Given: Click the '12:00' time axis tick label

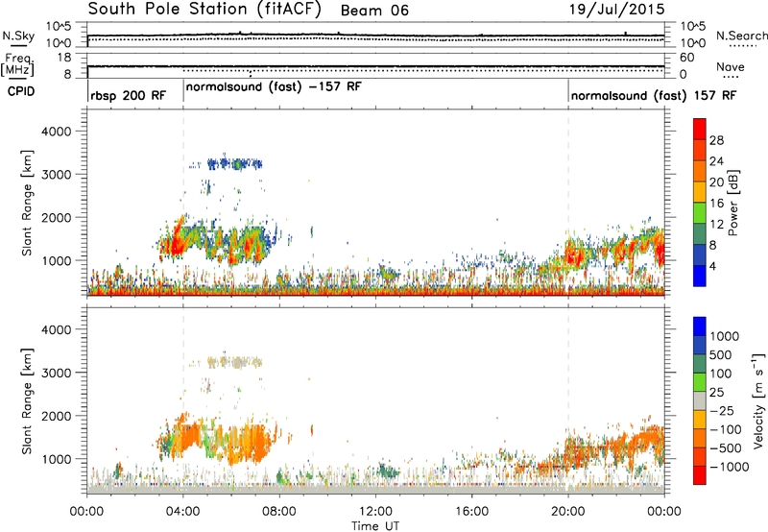Looking at the screenshot, I should [375, 512].
